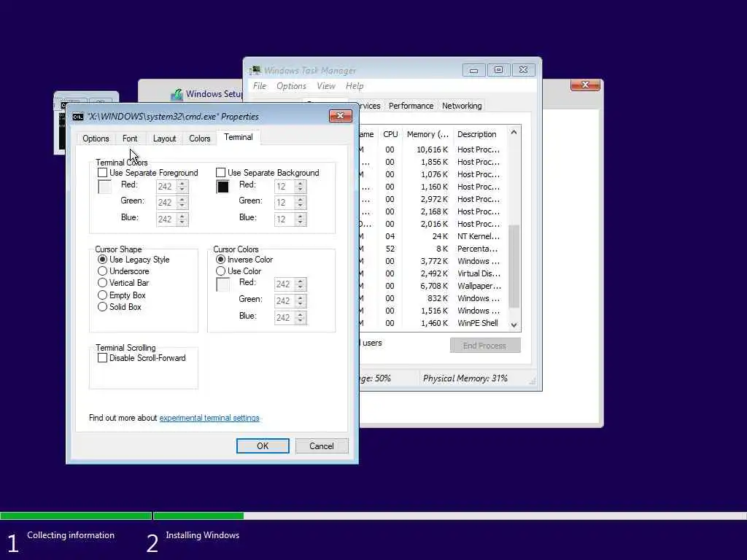Select the Virtual Dis... process row
This screenshot has height=560, width=747.
433,273
